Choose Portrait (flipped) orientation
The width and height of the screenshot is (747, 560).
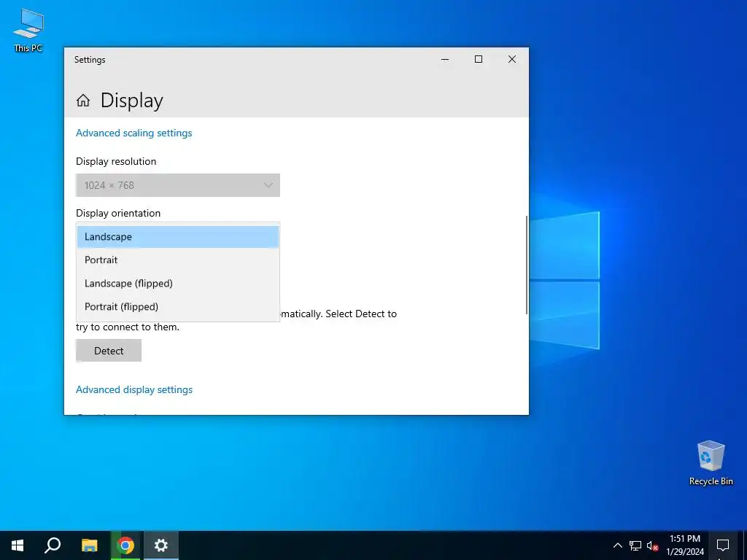point(178,307)
